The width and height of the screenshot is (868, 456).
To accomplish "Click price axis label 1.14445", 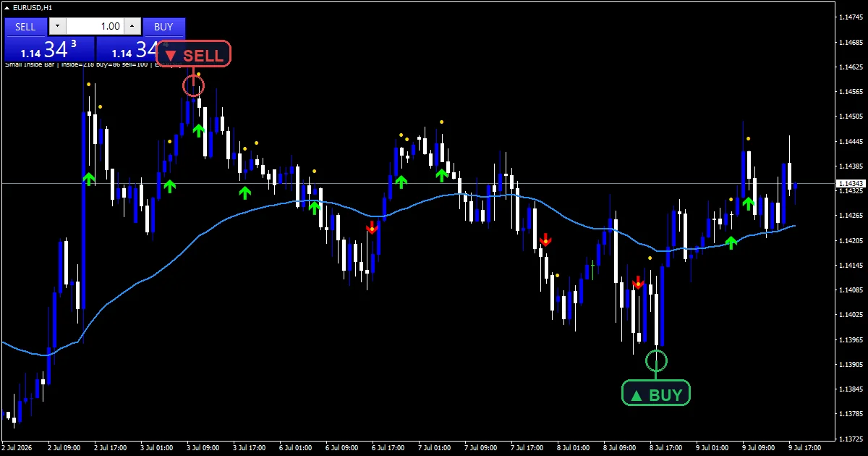I will (x=853, y=141).
